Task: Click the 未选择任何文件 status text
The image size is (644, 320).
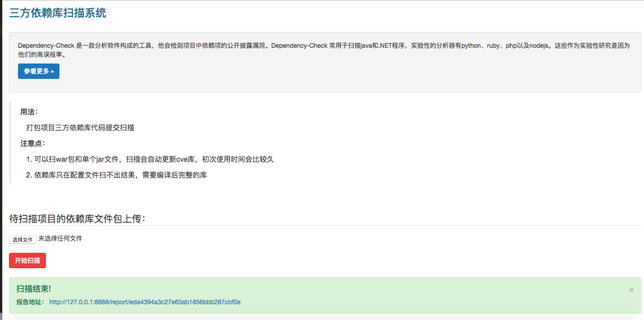Action: click(x=60, y=238)
